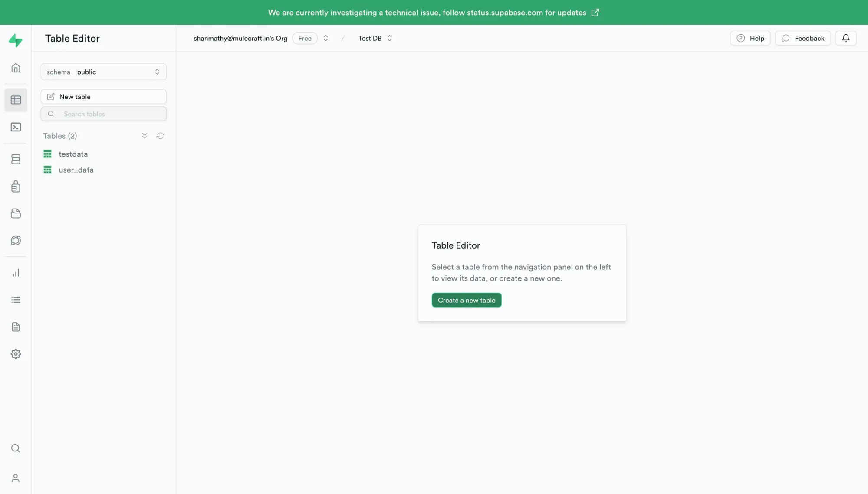The image size is (868, 494).
Task: Open the Database sidebar icon
Action: tap(16, 159)
